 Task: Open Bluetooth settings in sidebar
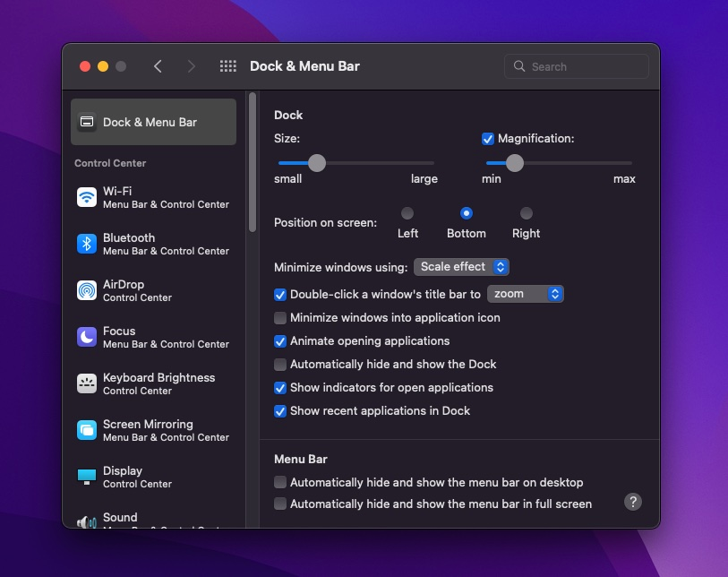point(153,244)
